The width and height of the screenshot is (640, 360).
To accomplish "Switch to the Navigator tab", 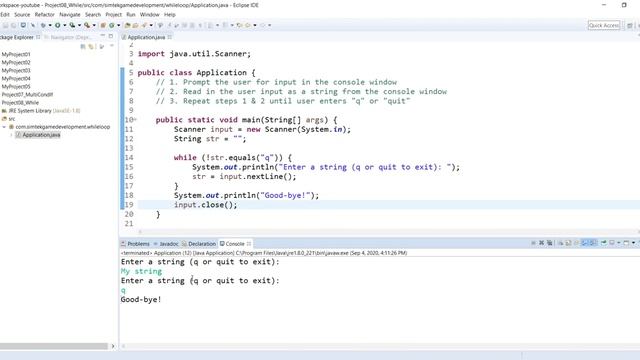I will coord(70,37).
